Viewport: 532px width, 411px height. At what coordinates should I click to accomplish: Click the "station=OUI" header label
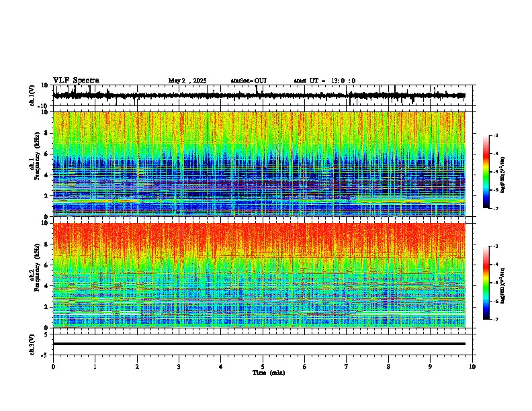point(249,81)
